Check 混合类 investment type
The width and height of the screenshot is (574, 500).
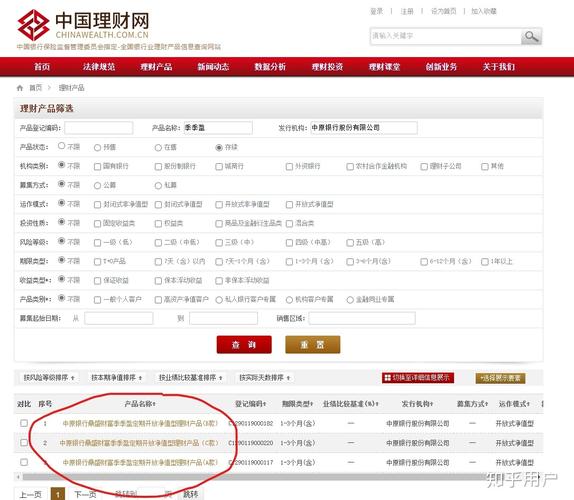click(x=289, y=224)
